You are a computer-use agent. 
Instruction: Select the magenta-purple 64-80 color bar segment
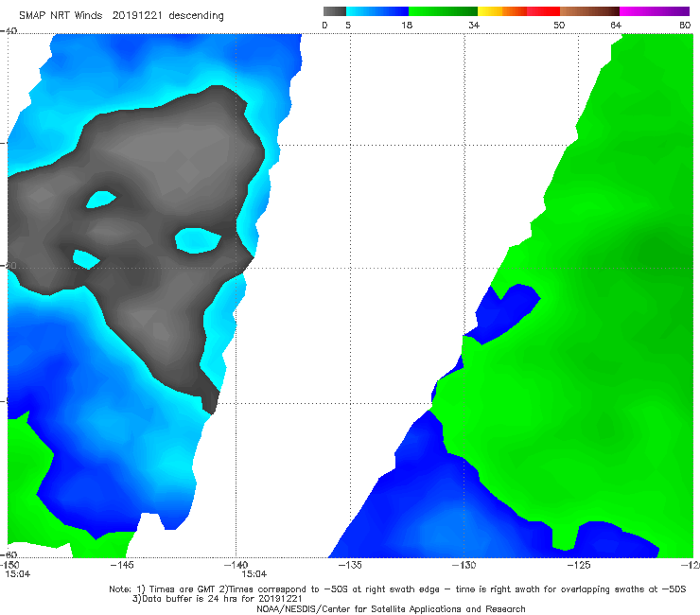point(655,11)
